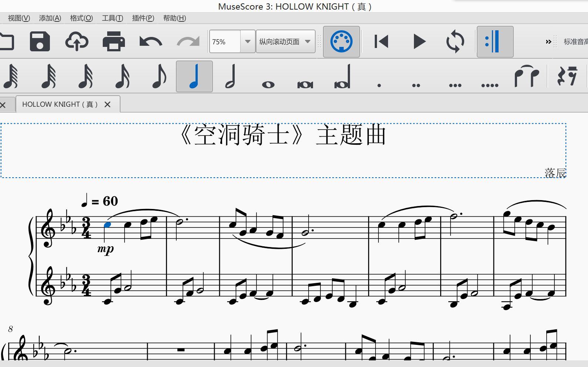Click the measure number 8 label
The width and height of the screenshot is (588, 367).
click(10, 329)
